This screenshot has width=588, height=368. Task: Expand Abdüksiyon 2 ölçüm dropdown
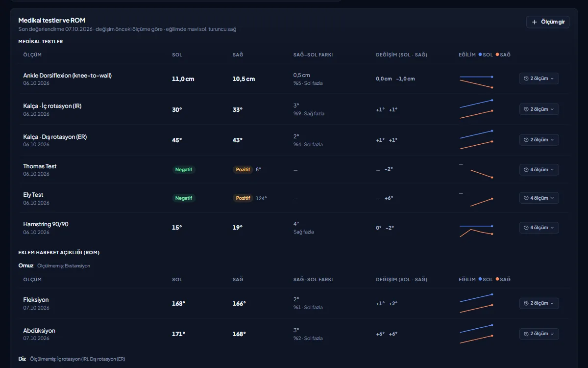tap(539, 334)
